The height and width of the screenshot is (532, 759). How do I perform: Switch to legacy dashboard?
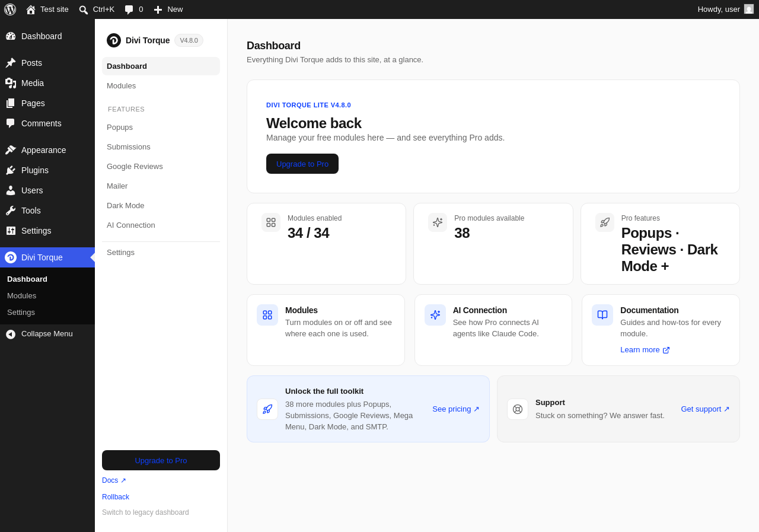click(x=145, y=512)
